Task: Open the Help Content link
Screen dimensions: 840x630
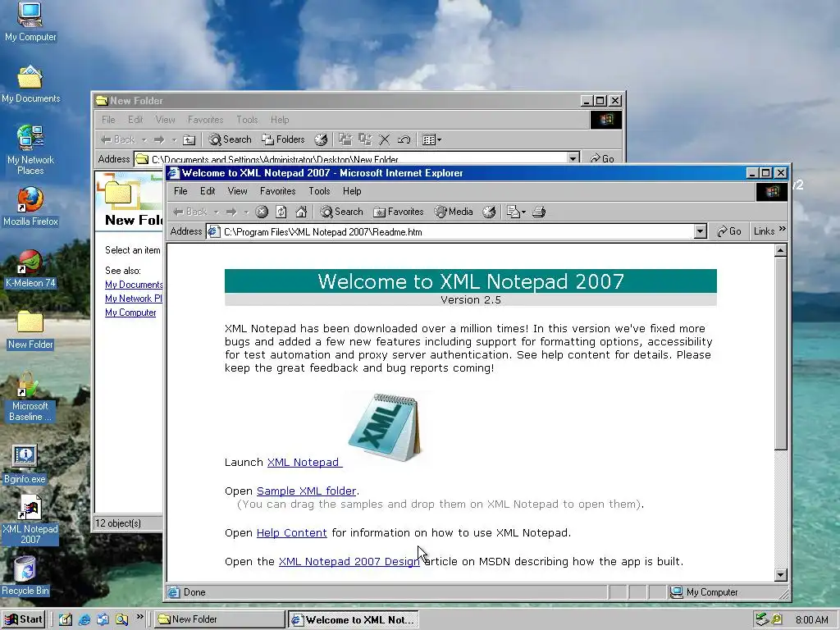Action: coord(291,533)
